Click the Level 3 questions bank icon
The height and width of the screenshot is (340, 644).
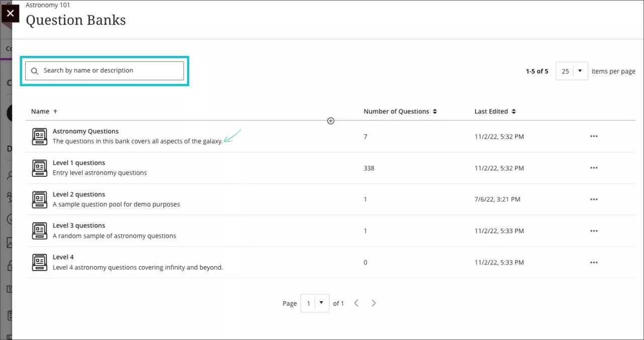pyautogui.click(x=39, y=231)
